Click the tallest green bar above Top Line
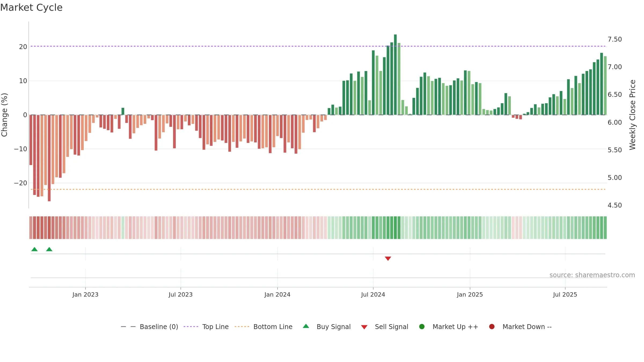644x362 pixels. tap(395, 75)
